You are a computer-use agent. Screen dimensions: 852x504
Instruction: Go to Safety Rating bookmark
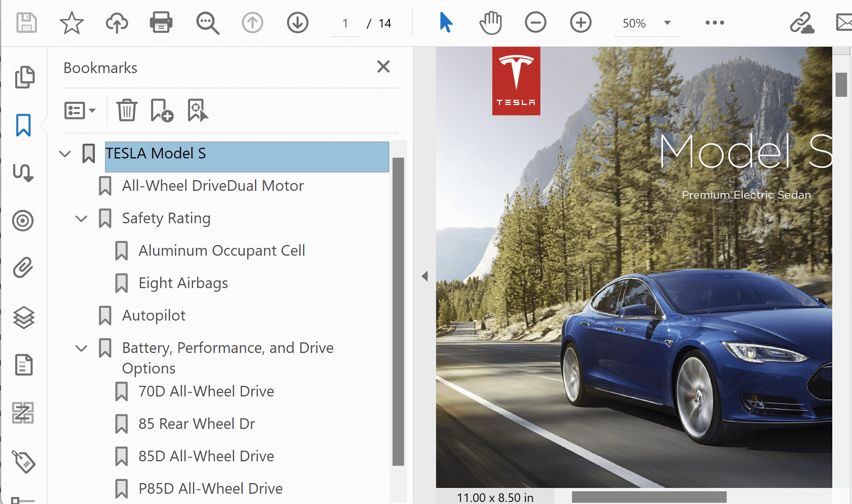(x=166, y=218)
